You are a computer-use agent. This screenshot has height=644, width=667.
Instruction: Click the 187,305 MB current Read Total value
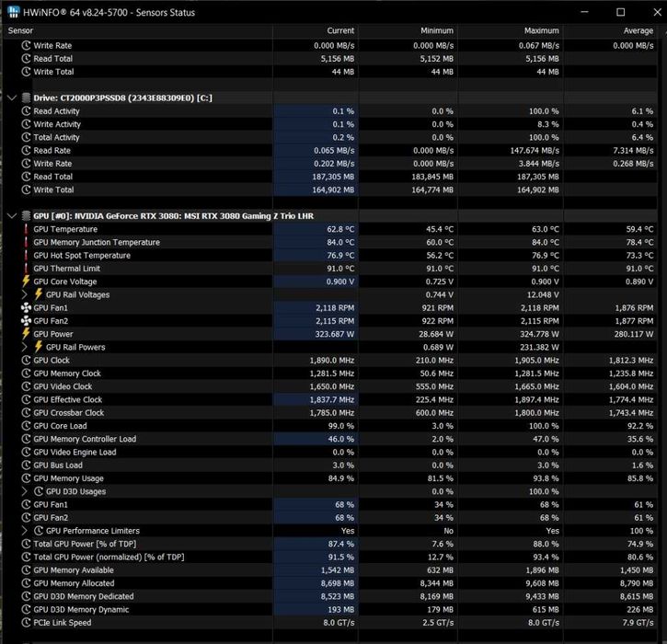pyautogui.click(x=333, y=177)
